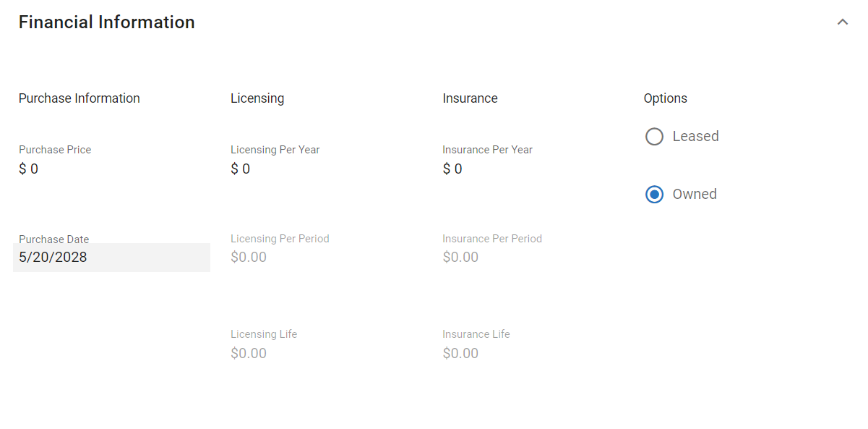Viewport: 868px width, 429px height.
Task: Click the Leased option label
Action: click(695, 137)
